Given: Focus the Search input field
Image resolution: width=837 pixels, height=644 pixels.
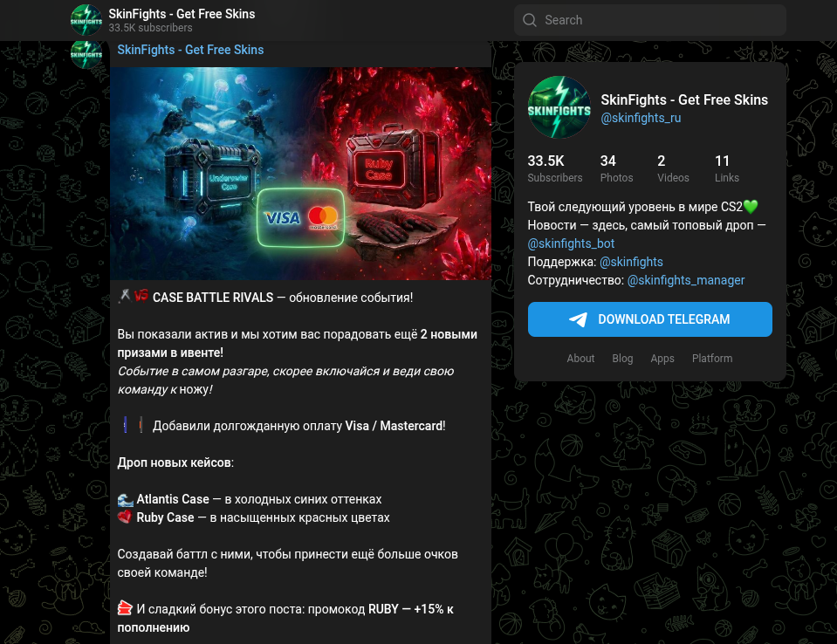Looking at the screenshot, I should tap(649, 20).
